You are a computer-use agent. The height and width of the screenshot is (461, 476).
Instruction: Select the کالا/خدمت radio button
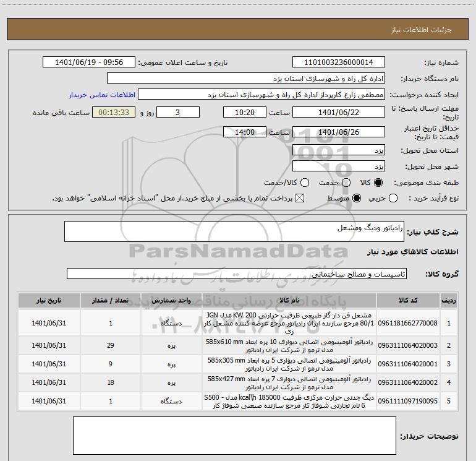click(305, 183)
